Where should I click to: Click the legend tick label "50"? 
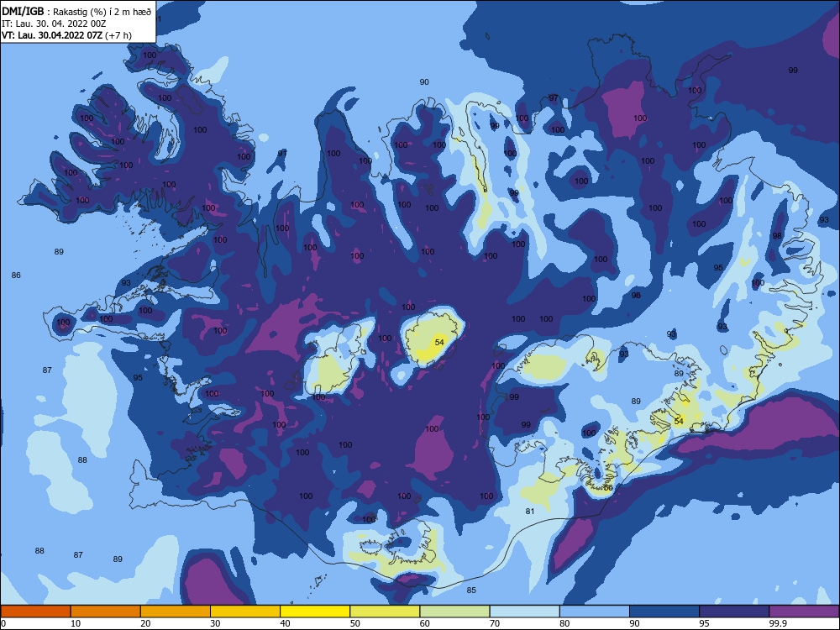coord(354,623)
